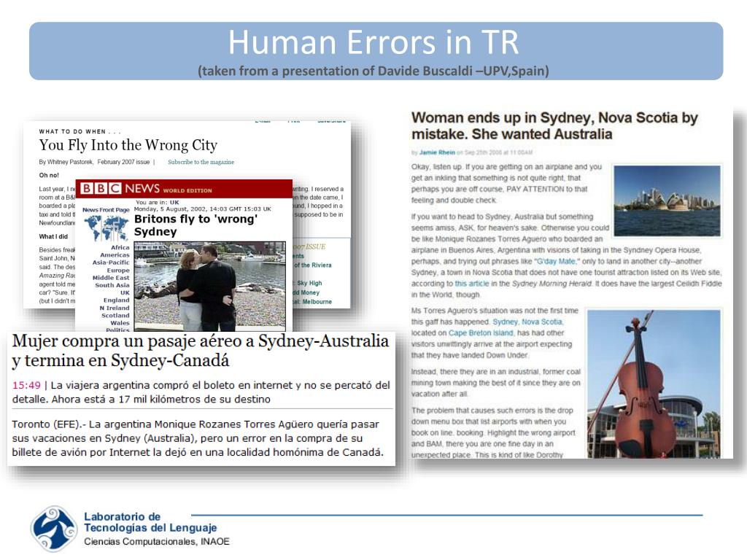Follow the 'Sydney, Nova Scotia' link
This screenshot has width=747, height=560.
pos(527,322)
